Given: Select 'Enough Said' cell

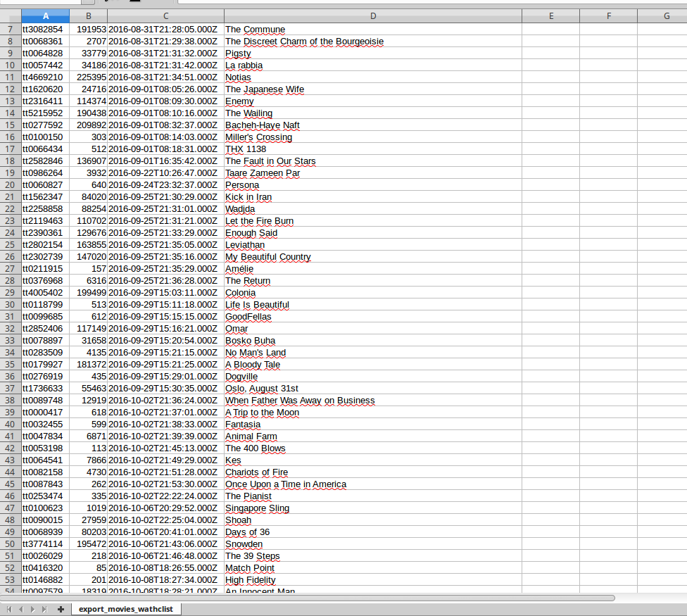Looking at the screenshot, I should (373, 232).
